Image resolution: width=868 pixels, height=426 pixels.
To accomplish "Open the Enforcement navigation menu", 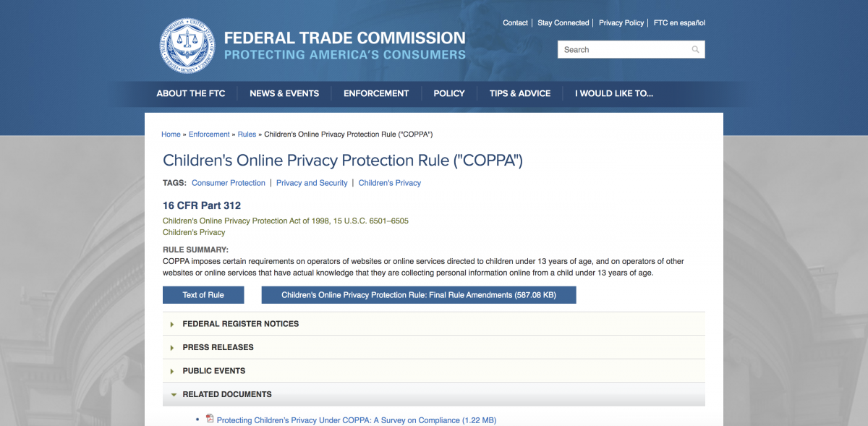I will tap(376, 93).
